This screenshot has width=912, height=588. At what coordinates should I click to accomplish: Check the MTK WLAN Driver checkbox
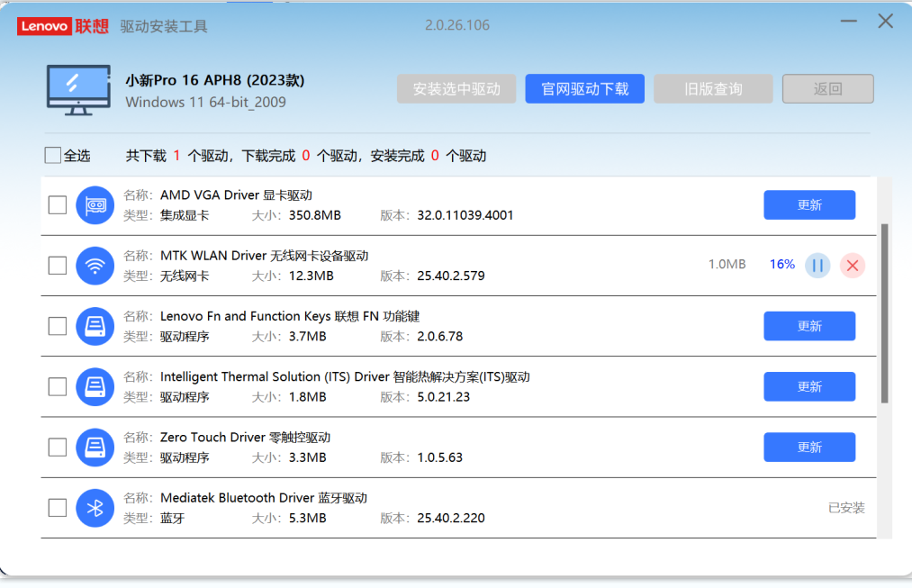[57, 266]
